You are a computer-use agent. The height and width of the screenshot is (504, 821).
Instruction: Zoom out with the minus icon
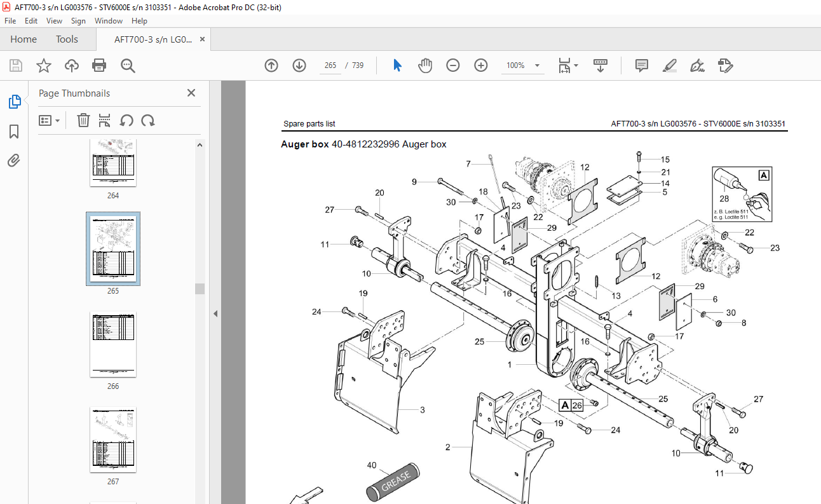click(452, 65)
